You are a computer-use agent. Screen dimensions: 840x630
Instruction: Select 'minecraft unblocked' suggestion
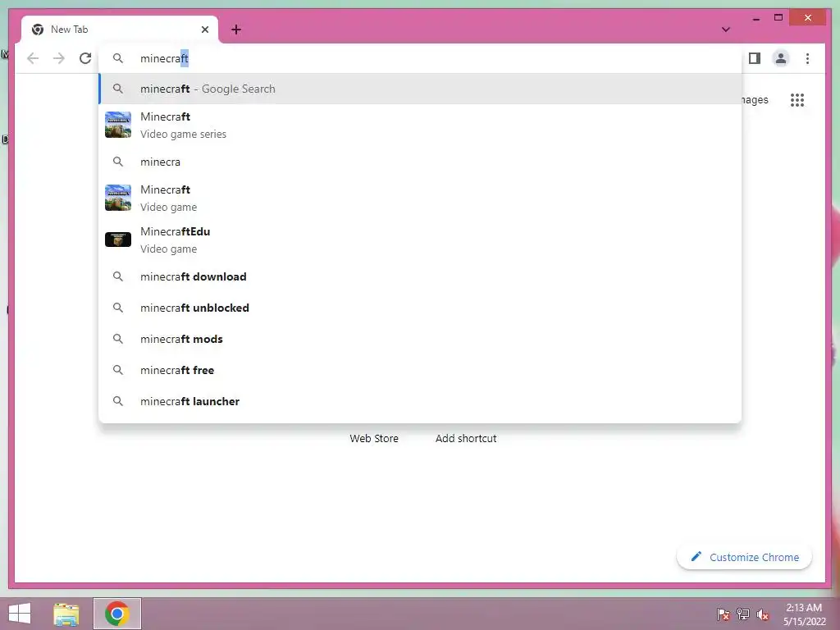click(x=421, y=308)
